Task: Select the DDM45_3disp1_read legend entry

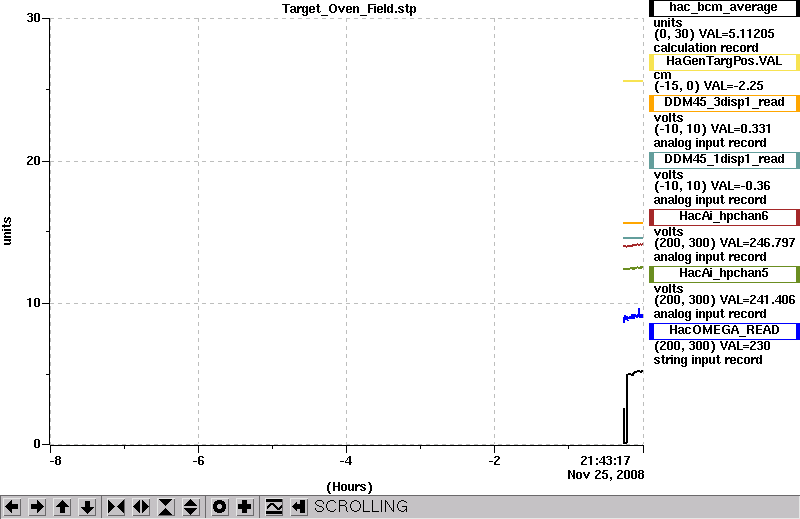Action: tap(724, 103)
